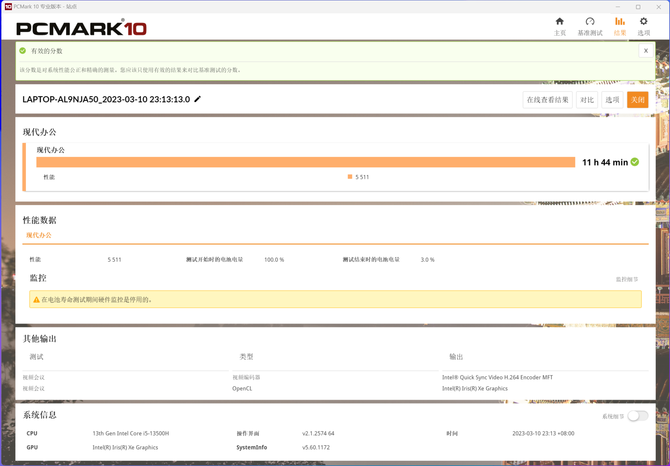Click the 类型 column header

(x=247, y=357)
